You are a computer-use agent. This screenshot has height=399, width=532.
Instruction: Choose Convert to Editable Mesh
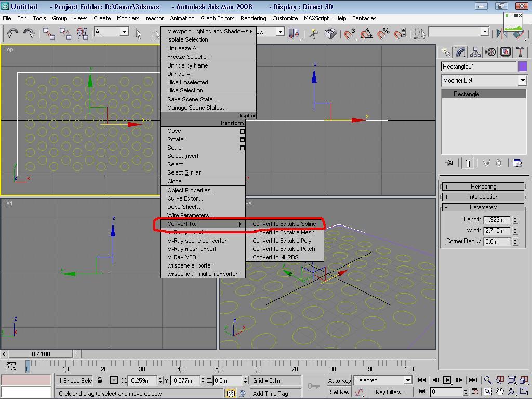click(x=284, y=232)
